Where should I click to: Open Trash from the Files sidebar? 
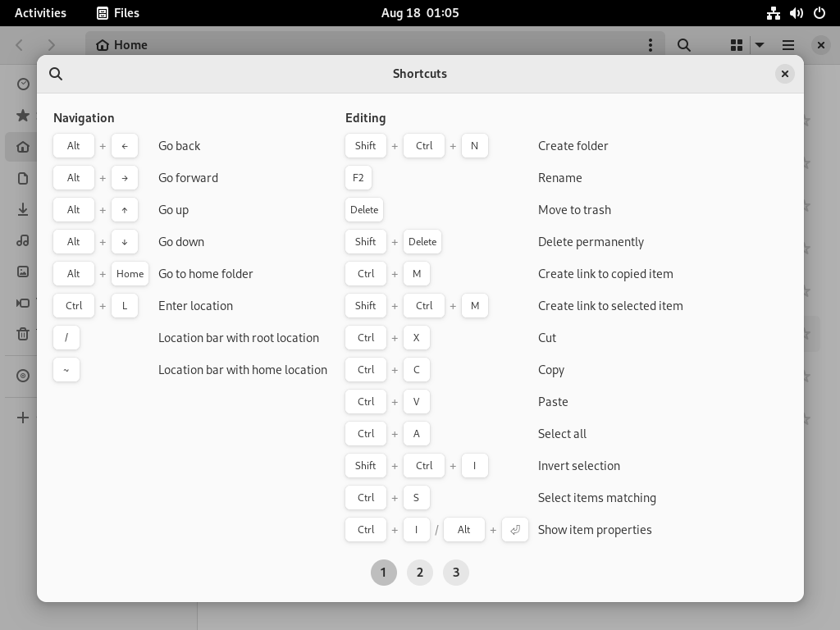[x=23, y=335]
